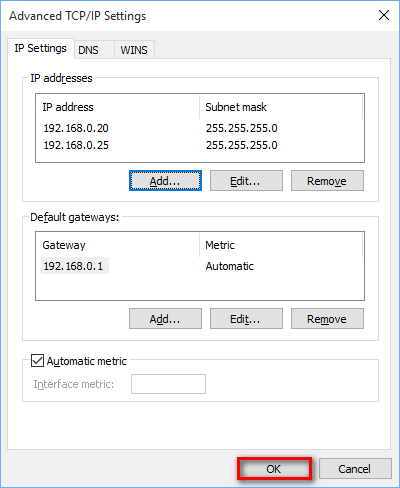Image resolution: width=400 pixels, height=488 pixels.
Task: Add a new IP address
Action: [x=165, y=181]
